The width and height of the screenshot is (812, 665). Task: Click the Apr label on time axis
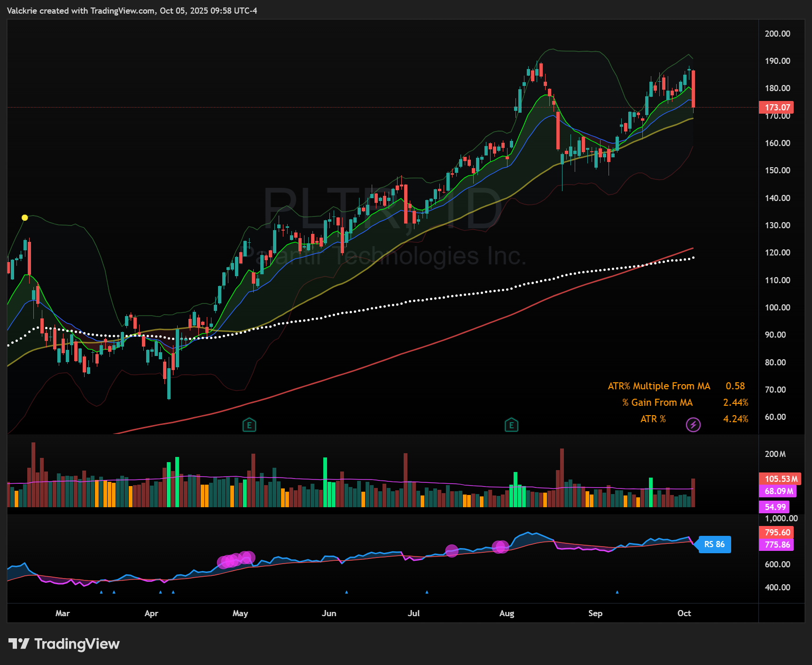pyautogui.click(x=151, y=613)
